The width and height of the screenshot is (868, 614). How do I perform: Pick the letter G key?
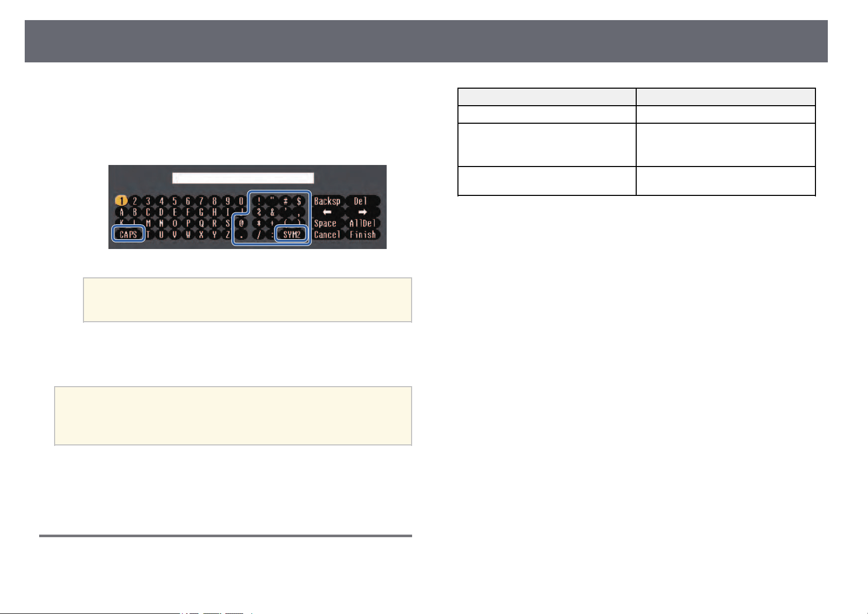point(201,212)
